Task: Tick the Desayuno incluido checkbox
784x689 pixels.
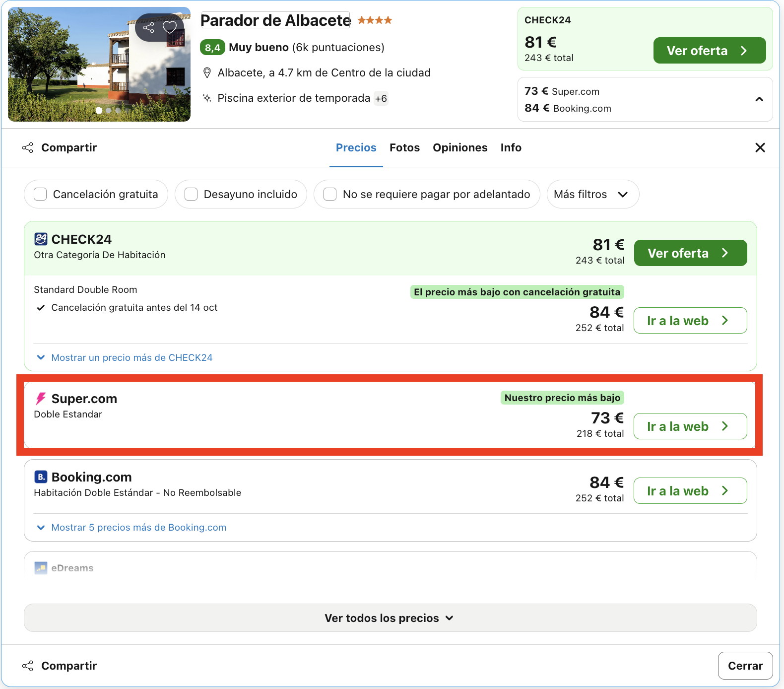Action: pyautogui.click(x=191, y=194)
